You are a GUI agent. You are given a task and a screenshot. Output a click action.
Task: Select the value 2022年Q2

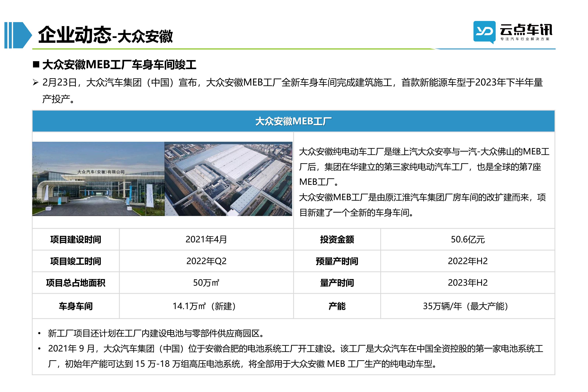click(206, 261)
